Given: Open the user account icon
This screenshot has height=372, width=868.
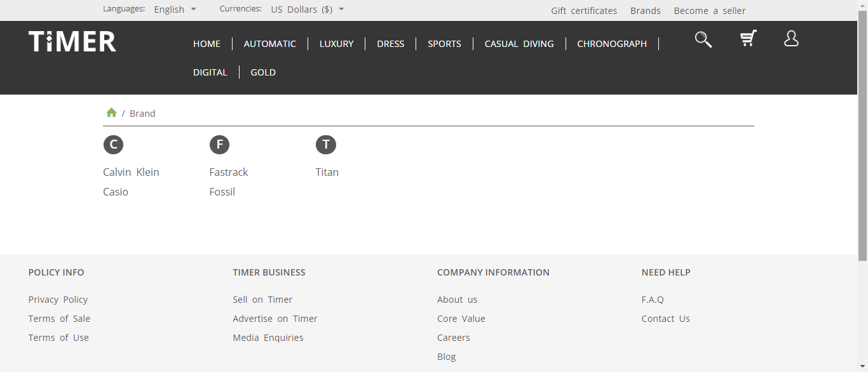Looking at the screenshot, I should 791,39.
